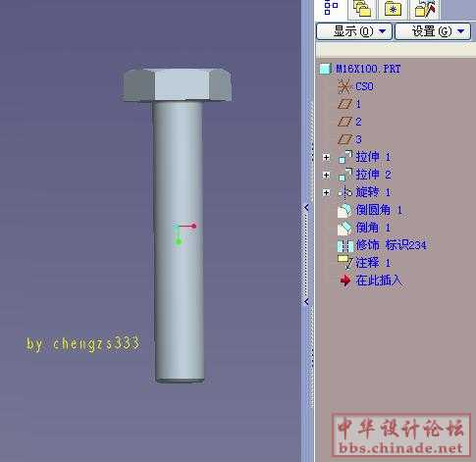Open the folder browser tab icon
The width and height of the screenshot is (476, 462).
click(x=393, y=9)
